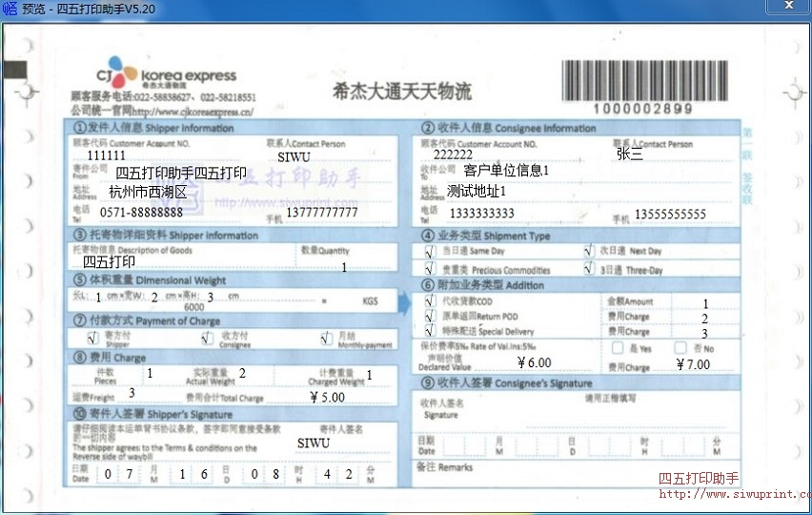Toggle the Same Day shipment checkbox

[430, 251]
